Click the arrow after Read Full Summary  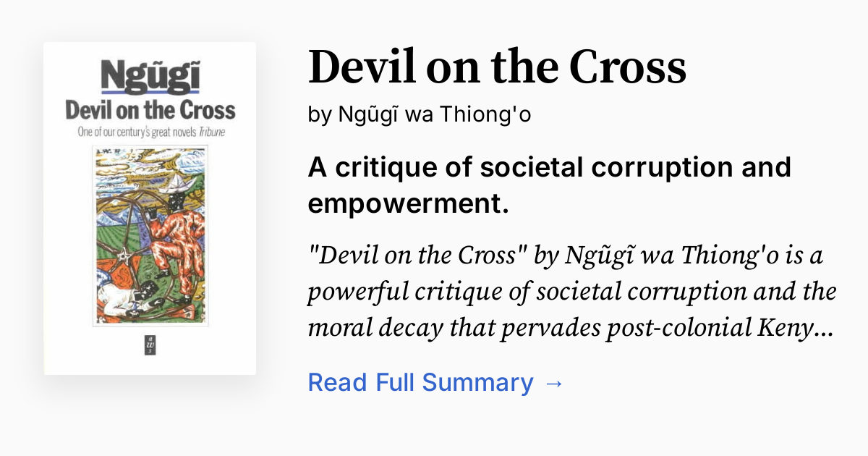(553, 382)
